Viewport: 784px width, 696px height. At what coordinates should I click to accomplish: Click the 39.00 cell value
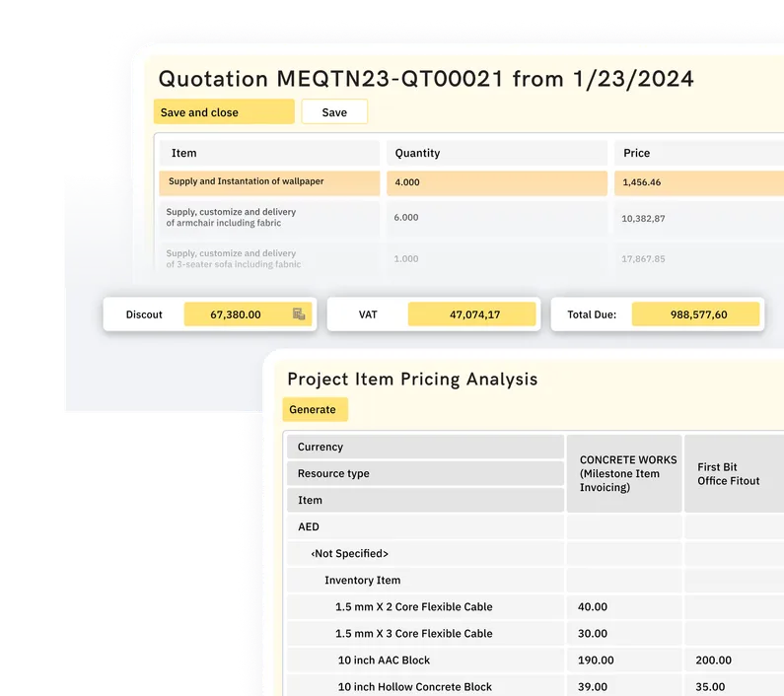593,686
